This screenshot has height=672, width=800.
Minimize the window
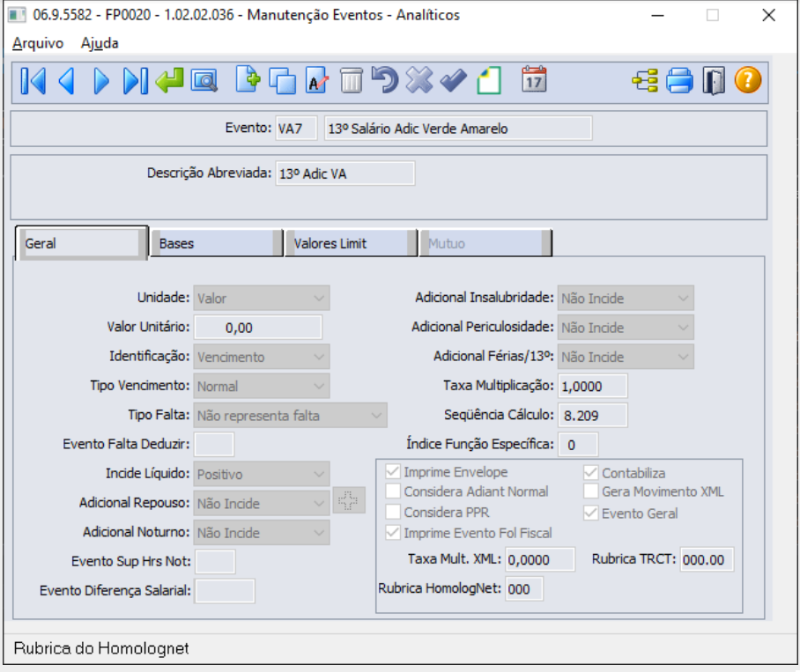pyautogui.click(x=658, y=15)
